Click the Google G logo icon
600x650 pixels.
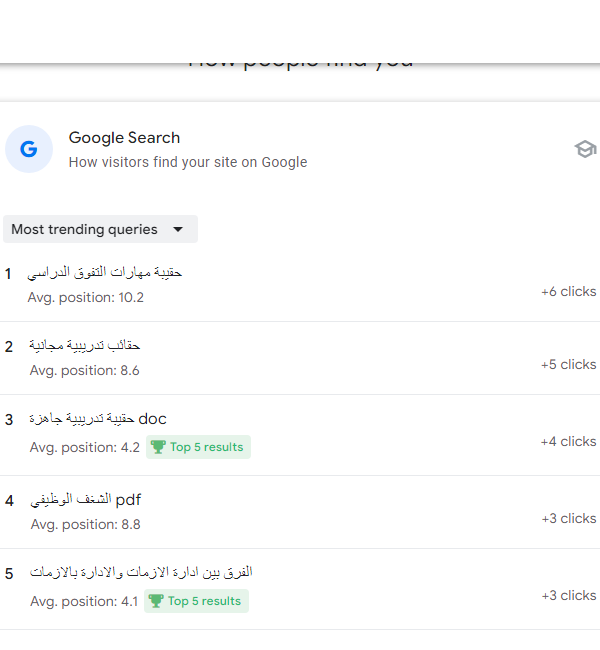(29, 149)
